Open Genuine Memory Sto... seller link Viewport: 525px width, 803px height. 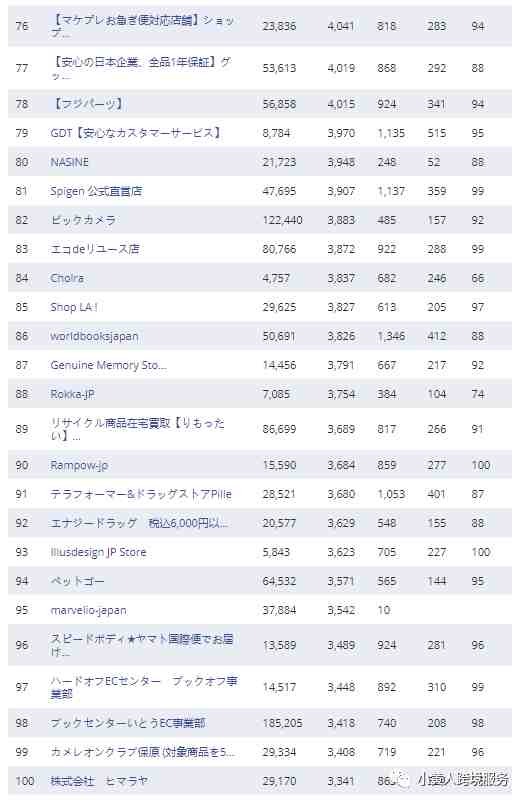[108, 365]
